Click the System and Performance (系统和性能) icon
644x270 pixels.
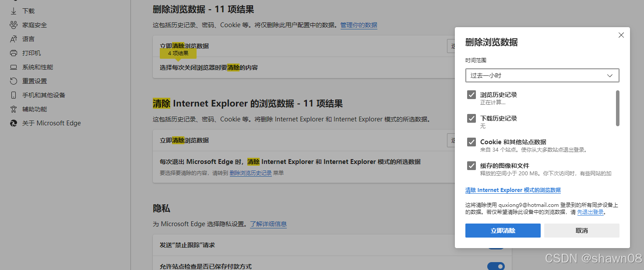click(14, 67)
